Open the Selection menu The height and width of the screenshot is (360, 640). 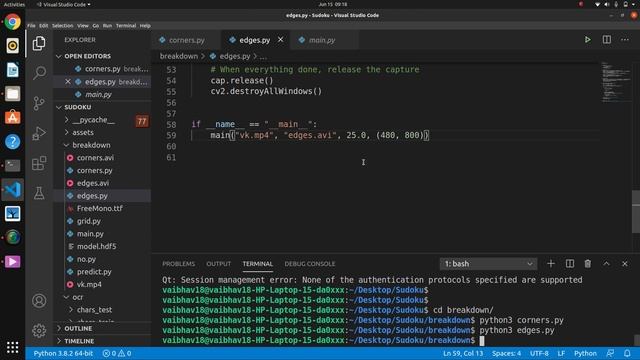coord(62,25)
